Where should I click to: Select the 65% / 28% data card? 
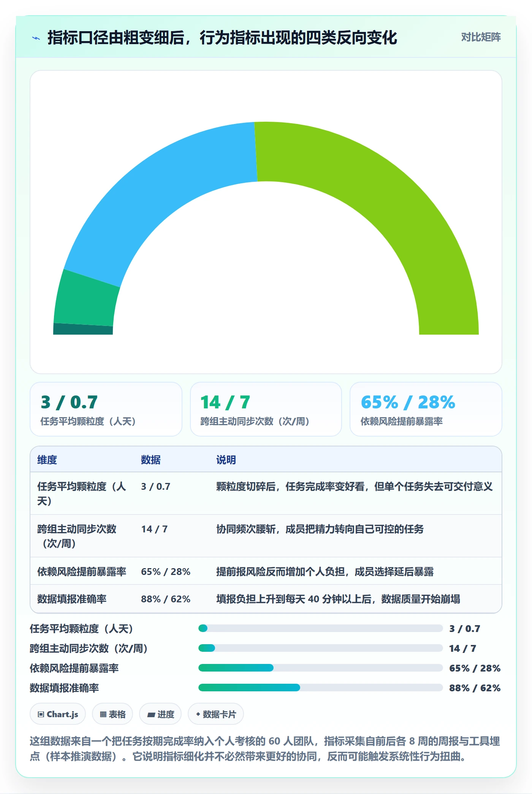pos(426,409)
